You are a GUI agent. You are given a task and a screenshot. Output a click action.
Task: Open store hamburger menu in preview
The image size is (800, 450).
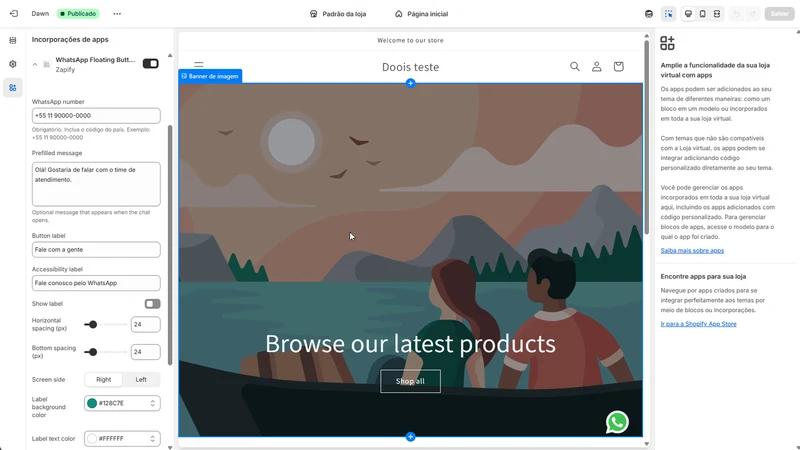click(x=198, y=65)
